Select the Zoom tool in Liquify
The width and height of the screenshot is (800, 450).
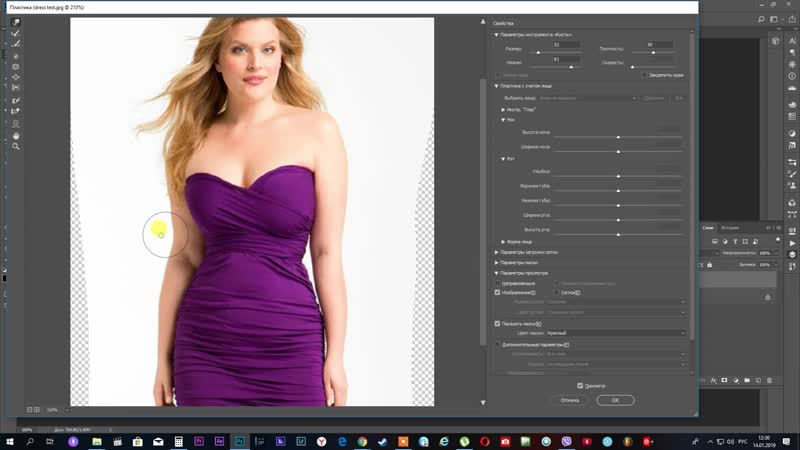tap(16, 146)
